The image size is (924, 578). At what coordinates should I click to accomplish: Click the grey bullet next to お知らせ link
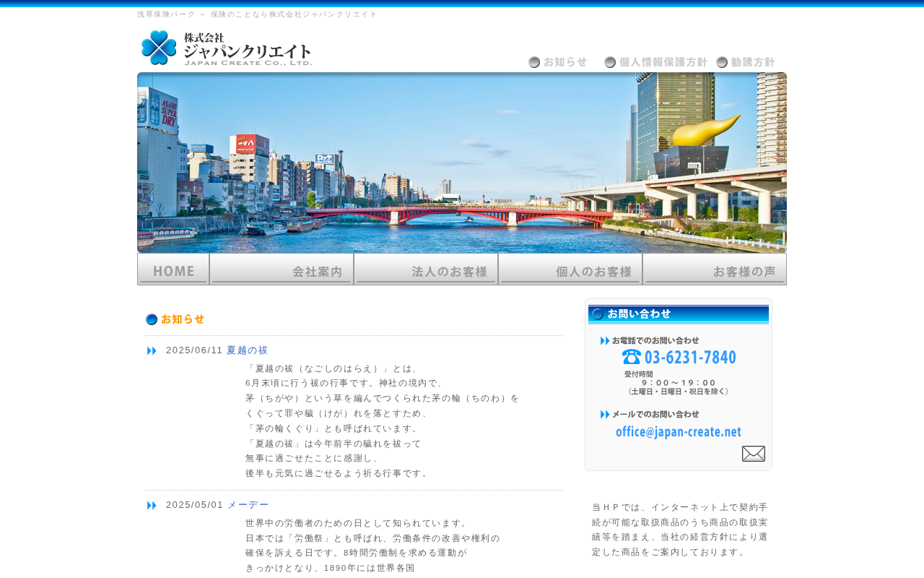[534, 62]
